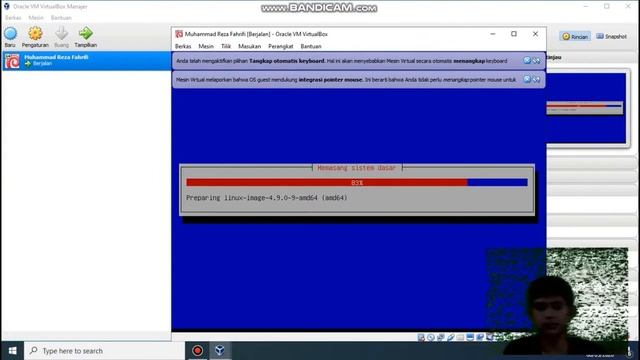
Task: Close the running VM window
Action: [536, 34]
